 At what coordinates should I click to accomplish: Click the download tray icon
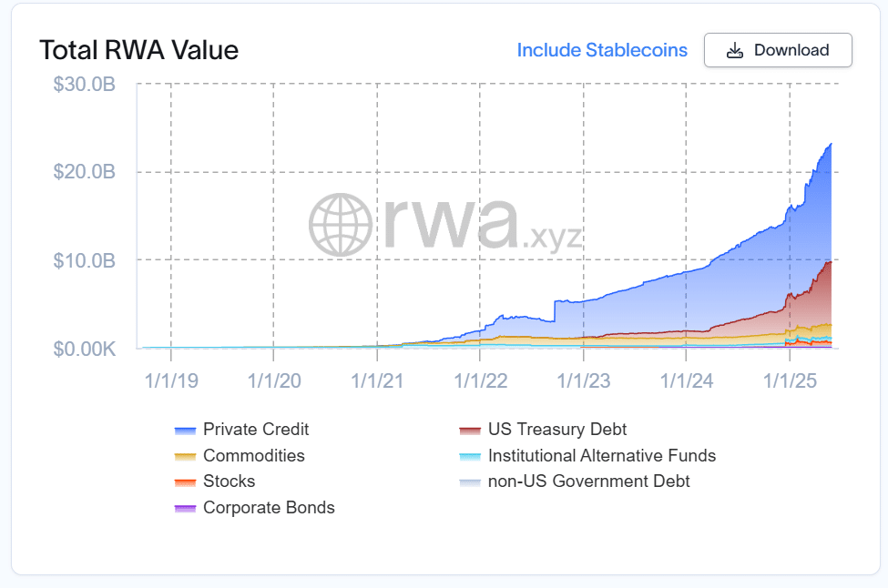tap(734, 50)
